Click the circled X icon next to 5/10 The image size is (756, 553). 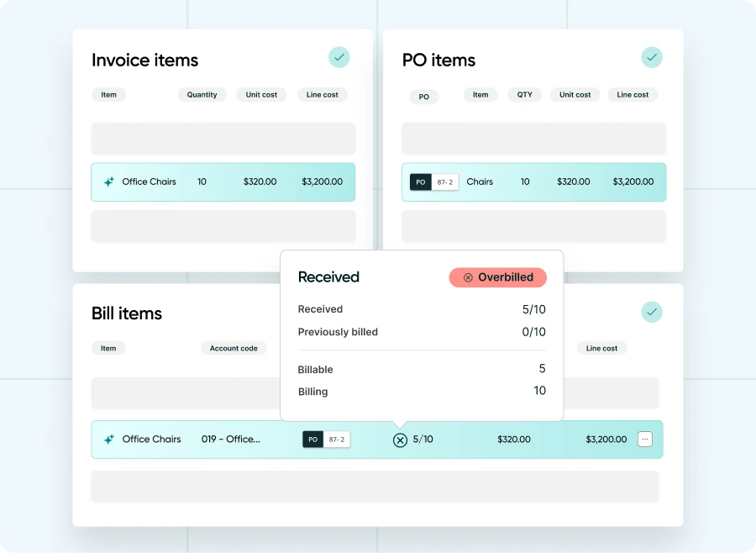[400, 440]
